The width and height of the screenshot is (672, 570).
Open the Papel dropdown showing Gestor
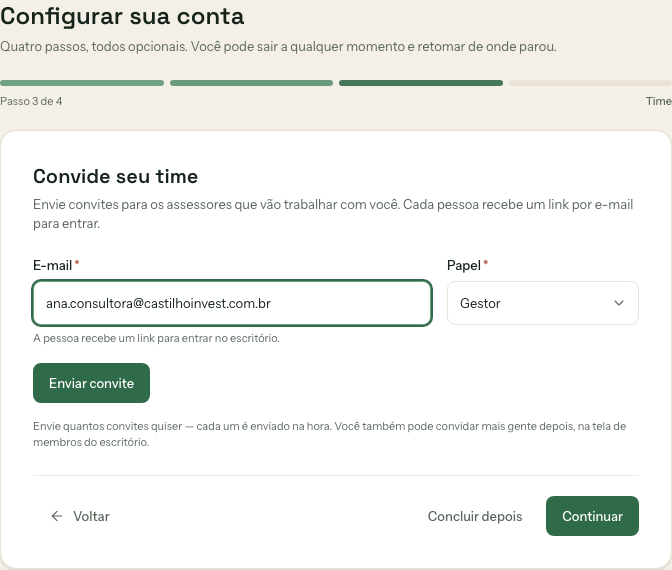pyautogui.click(x=543, y=303)
